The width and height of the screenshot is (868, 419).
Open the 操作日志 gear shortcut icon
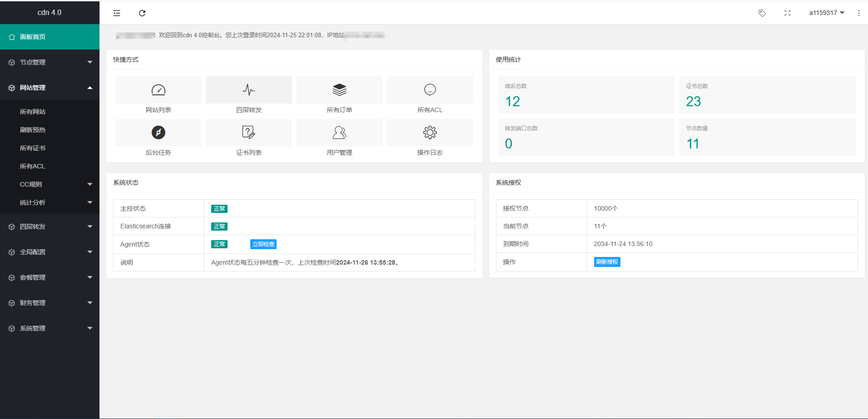(x=430, y=133)
